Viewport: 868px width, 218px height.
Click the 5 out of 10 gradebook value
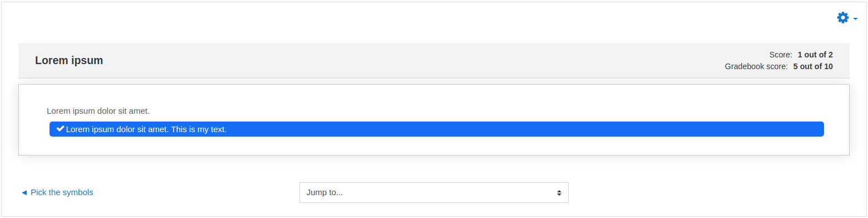[813, 66]
